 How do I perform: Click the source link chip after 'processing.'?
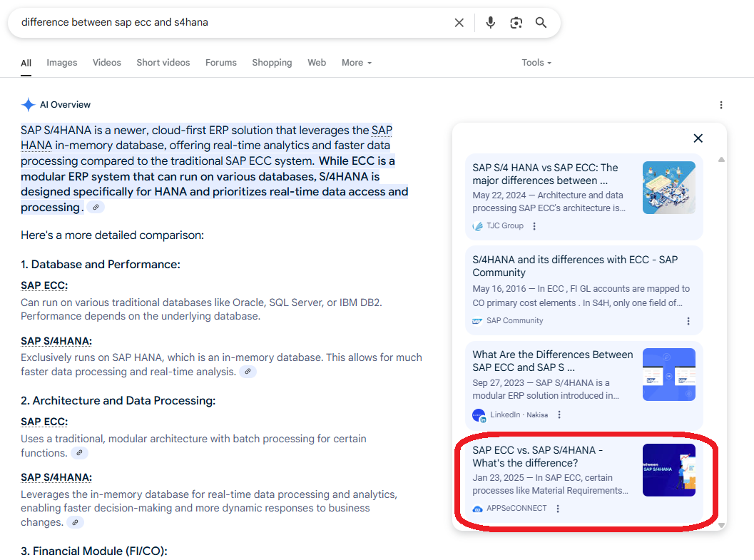[x=96, y=207]
